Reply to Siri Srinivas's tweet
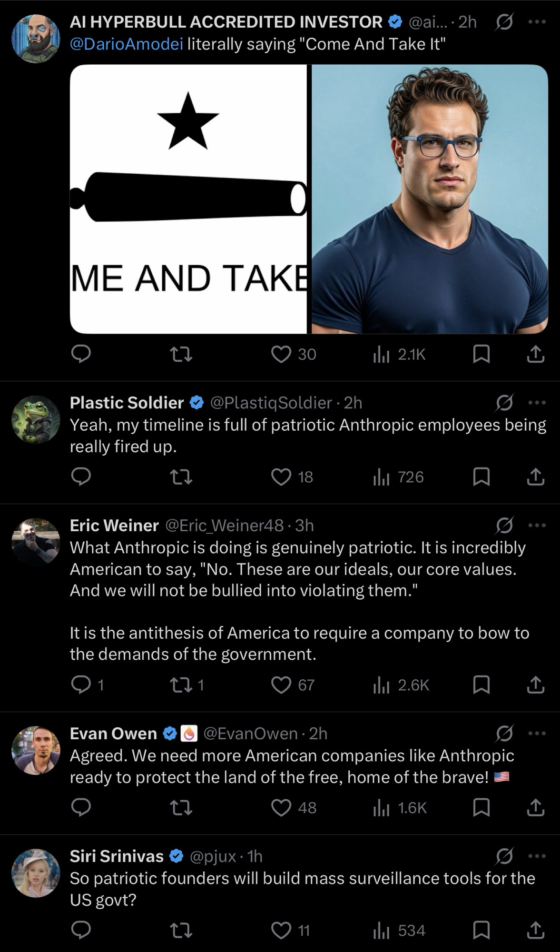The image size is (560, 952). pyautogui.click(x=81, y=930)
